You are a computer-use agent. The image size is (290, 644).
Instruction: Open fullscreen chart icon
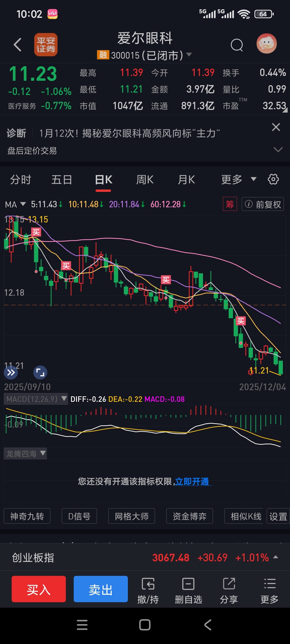coord(40,373)
